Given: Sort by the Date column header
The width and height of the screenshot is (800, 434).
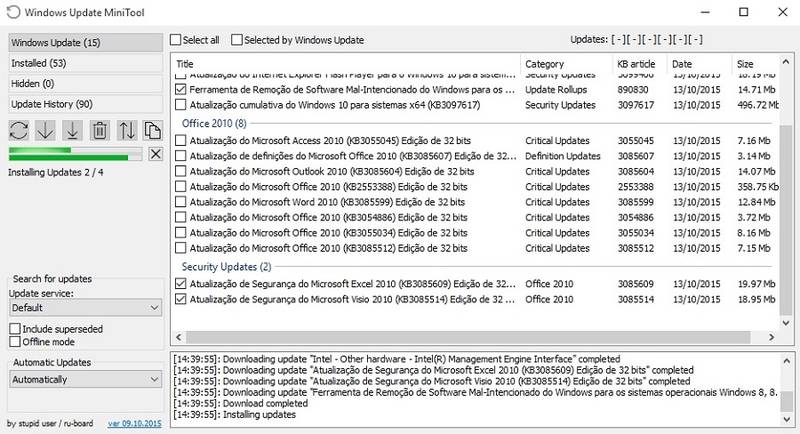Looking at the screenshot, I should [682, 64].
